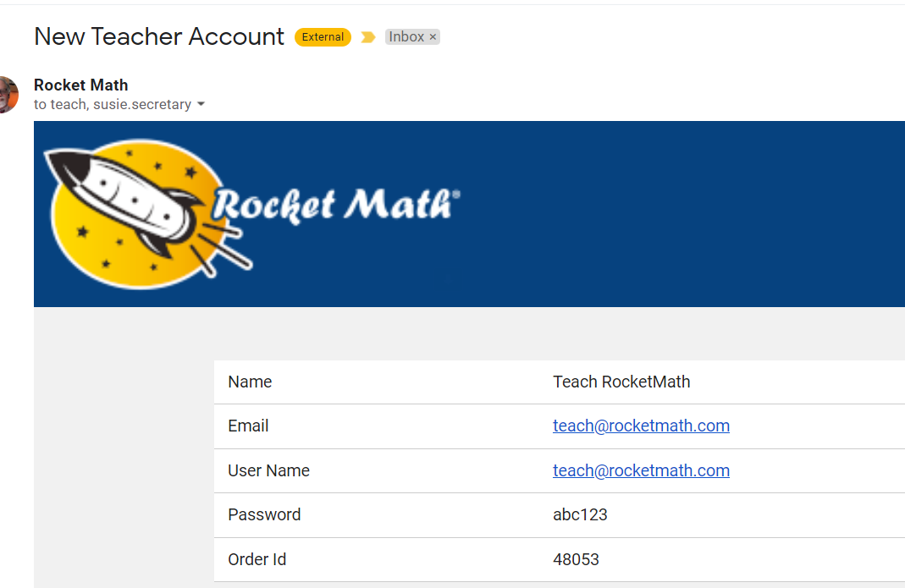The width and height of the screenshot is (905, 588).
Task: Click the Rocket Math sender name
Action: click(x=81, y=85)
